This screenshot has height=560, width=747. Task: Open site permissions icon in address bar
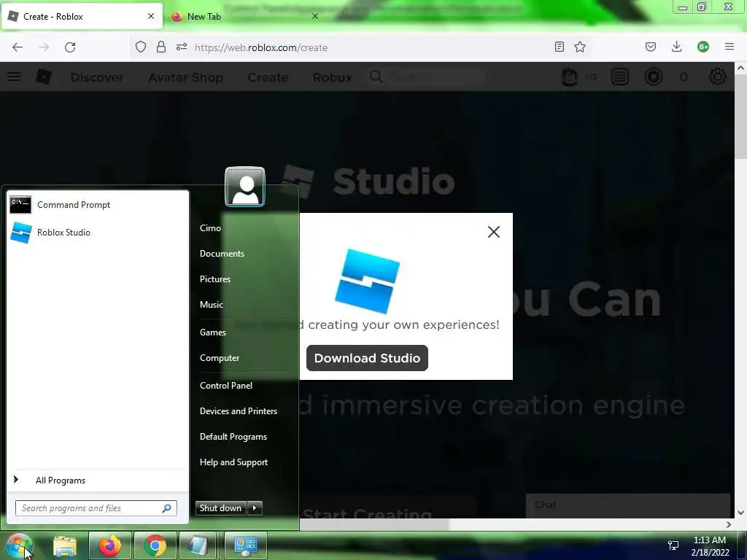pyautogui.click(x=182, y=47)
